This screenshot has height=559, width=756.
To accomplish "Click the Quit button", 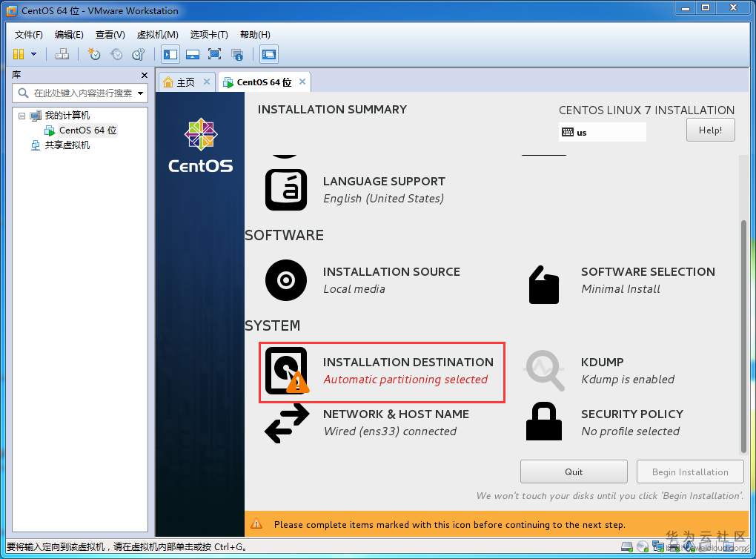I will (574, 472).
